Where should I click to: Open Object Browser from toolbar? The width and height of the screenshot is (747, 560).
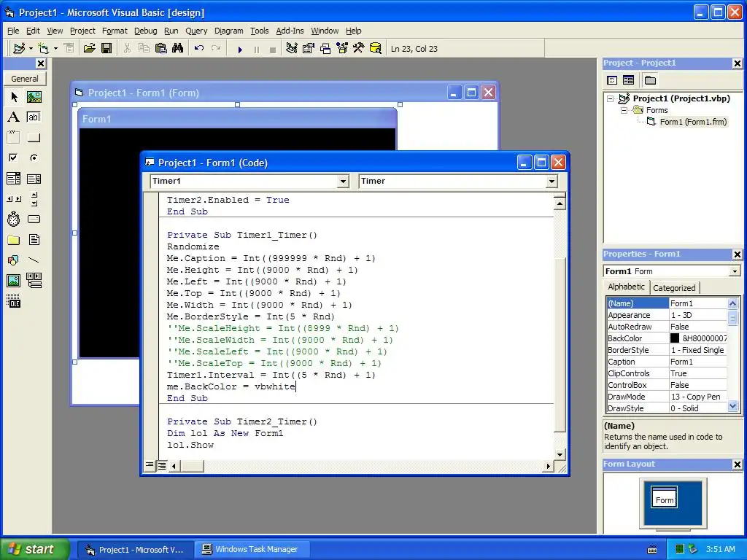[x=342, y=49]
